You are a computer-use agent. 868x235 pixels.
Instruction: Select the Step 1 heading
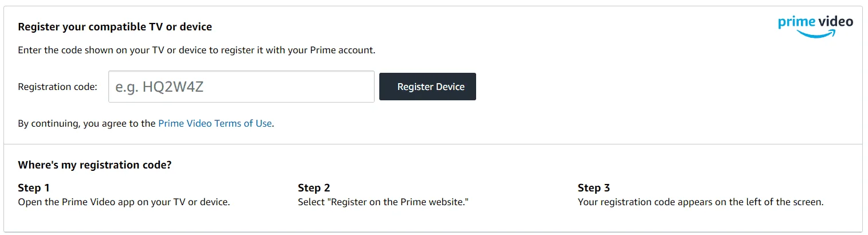[x=34, y=188]
